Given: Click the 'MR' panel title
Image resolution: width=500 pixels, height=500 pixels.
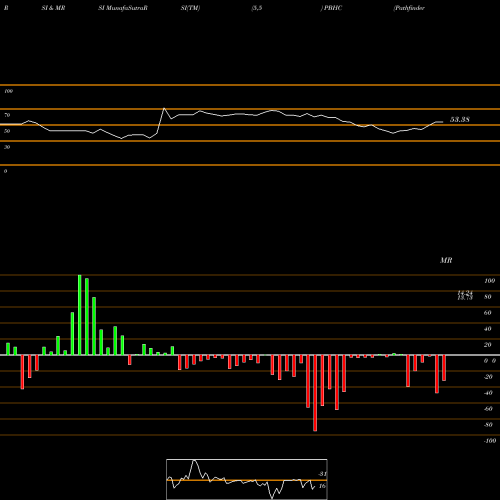Looking at the screenshot, I should pyautogui.click(x=446, y=260).
